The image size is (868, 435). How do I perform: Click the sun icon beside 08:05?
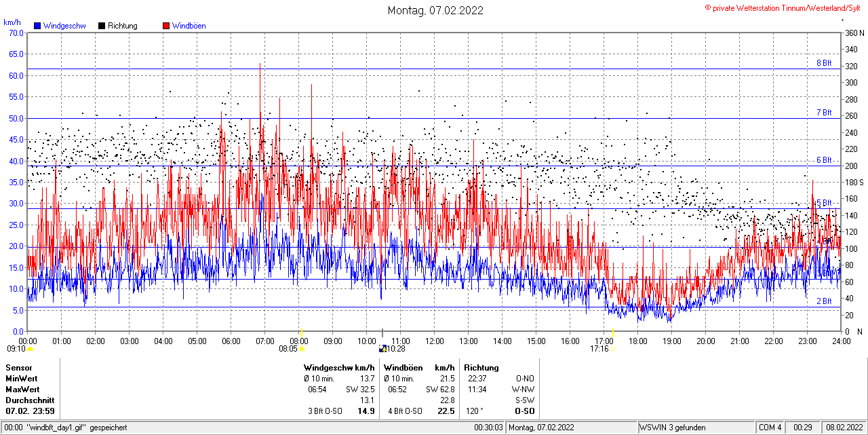tap(301, 349)
